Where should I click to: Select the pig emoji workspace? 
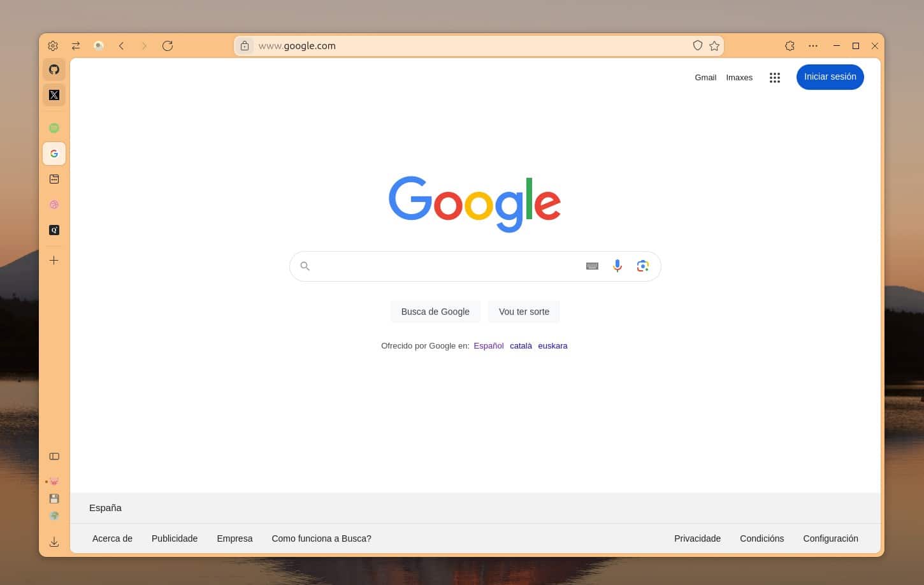point(54,481)
